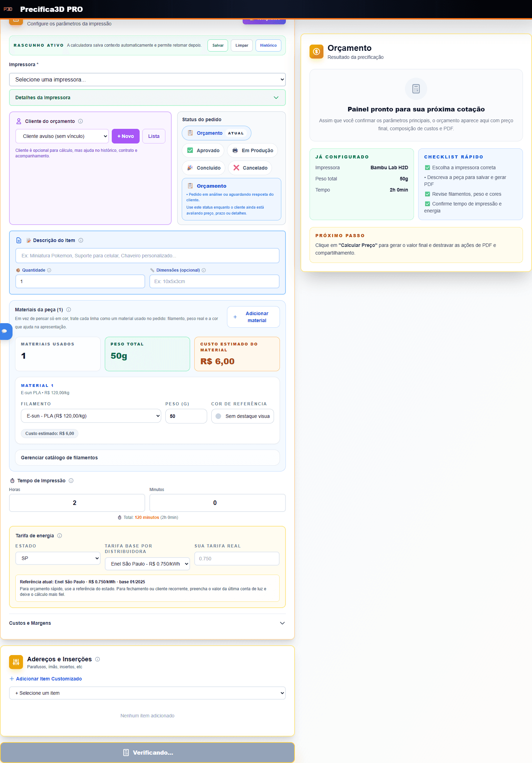Screen dimensions: 532x763
Task: Click the orange Orçamento coin icon
Action: coord(316,52)
